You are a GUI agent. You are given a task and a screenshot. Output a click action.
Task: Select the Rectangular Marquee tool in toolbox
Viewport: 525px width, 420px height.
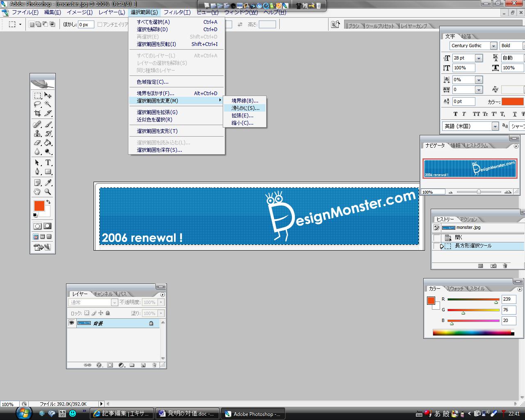tap(37, 96)
